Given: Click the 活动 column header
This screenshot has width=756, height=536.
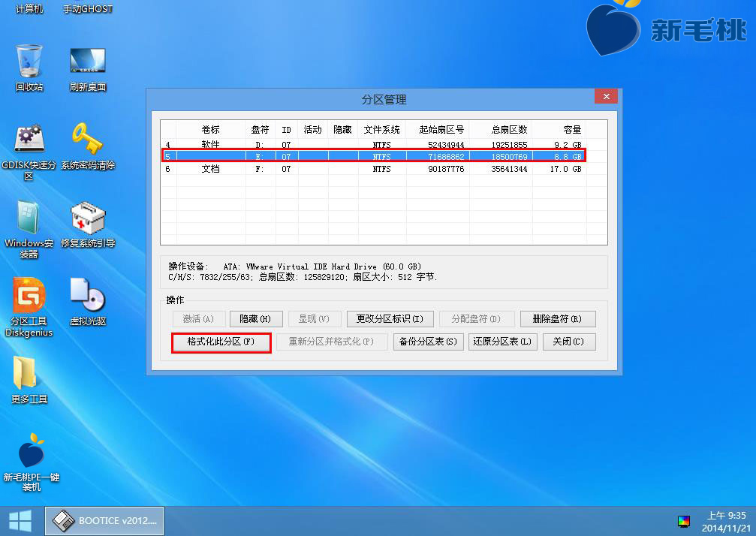Looking at the screenshot, I should [312, 130].
